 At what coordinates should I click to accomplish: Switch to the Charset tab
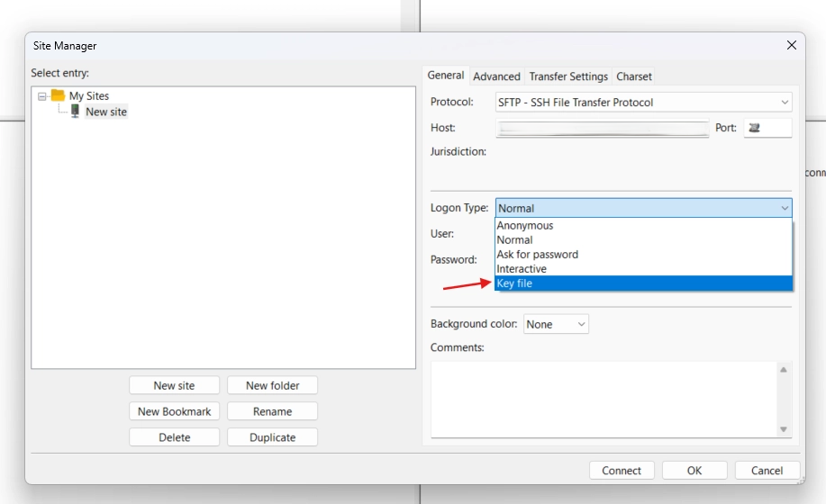tap(634, 76)
